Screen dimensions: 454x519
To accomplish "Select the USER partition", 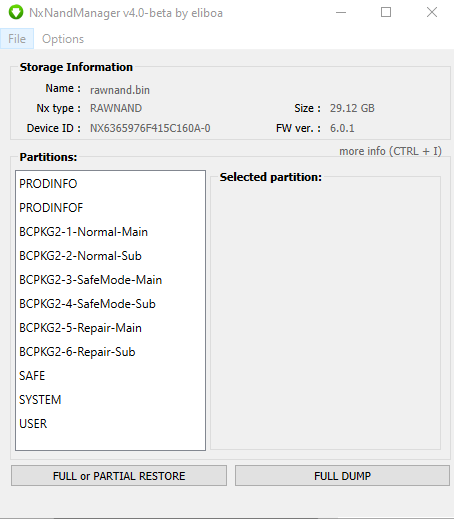I will coord(110,424).
